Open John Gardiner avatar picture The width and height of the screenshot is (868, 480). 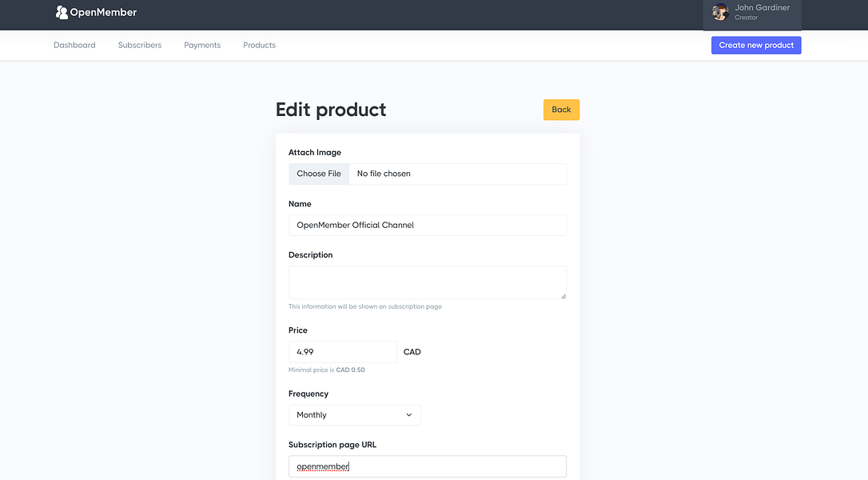pyautogui.click(x=720, y=12)
